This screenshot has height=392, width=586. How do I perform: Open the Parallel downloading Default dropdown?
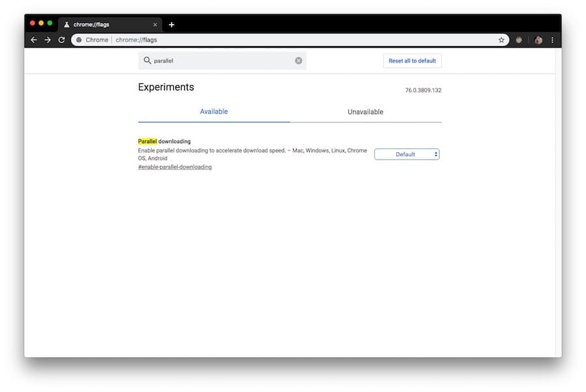pyautogui.click(x=407, y=154)
